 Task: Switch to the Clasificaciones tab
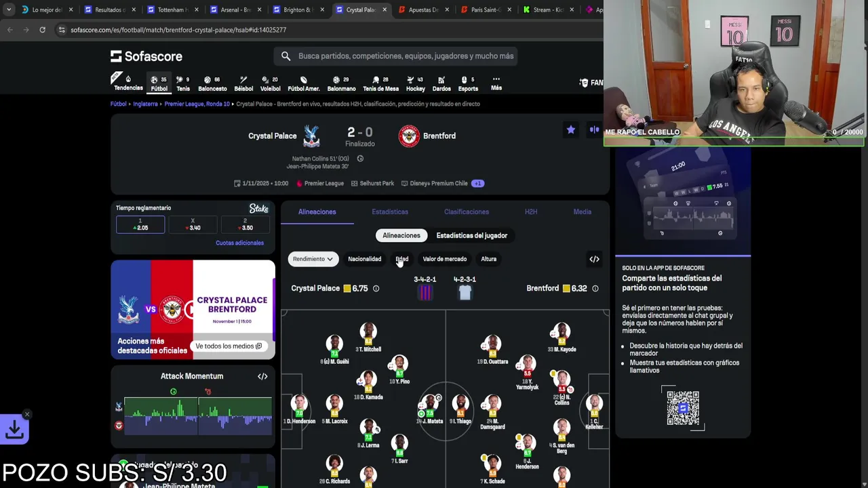[467, 211]
